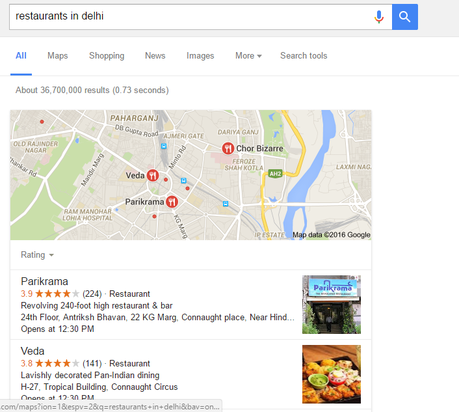The width and height of the screenshot is (459, 412).
Task: Open the Rating filter dropdown
Action: 37,255
